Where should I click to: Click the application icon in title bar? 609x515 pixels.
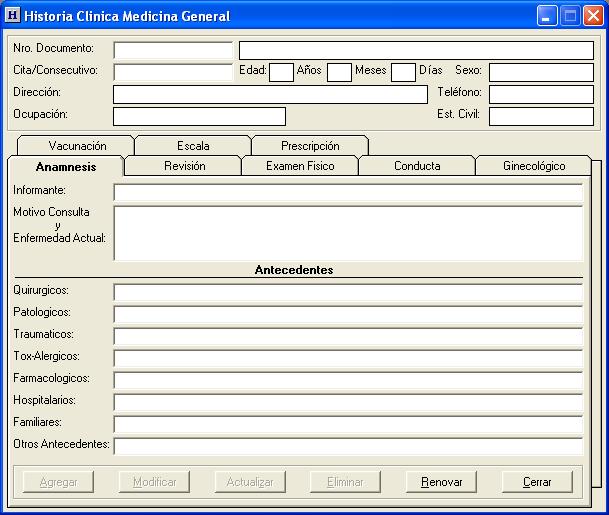(x=12, y=16)
